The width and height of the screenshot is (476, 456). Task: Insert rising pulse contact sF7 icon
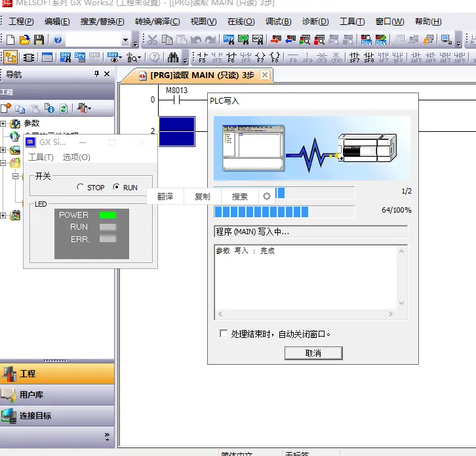point(354,58)
